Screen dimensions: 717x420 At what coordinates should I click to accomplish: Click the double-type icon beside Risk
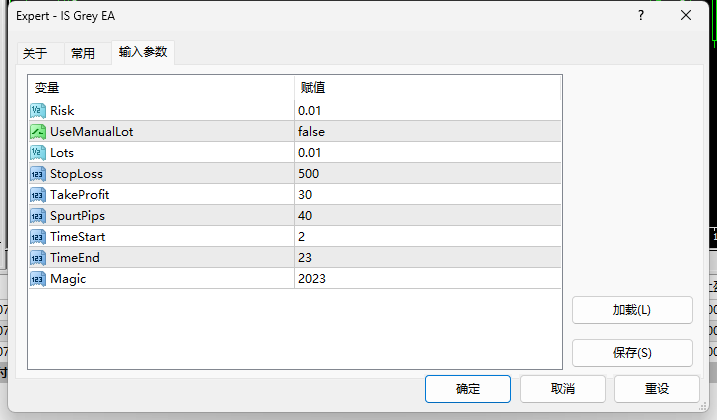[x=38, y=111]
